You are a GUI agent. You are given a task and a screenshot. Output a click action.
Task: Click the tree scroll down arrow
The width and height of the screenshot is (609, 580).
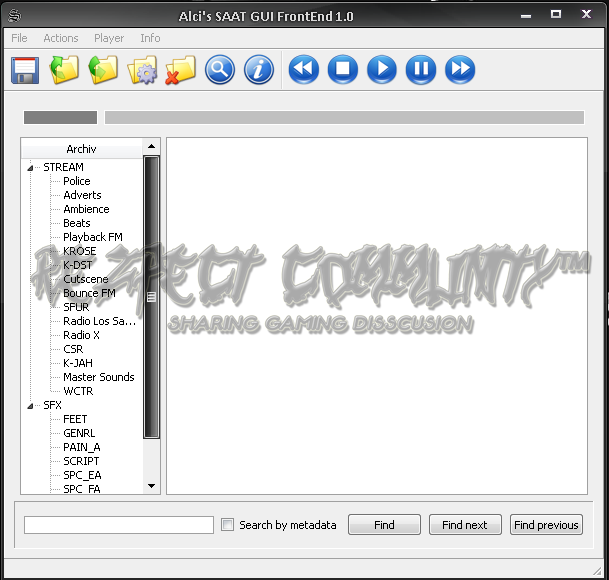click(151, 486)
